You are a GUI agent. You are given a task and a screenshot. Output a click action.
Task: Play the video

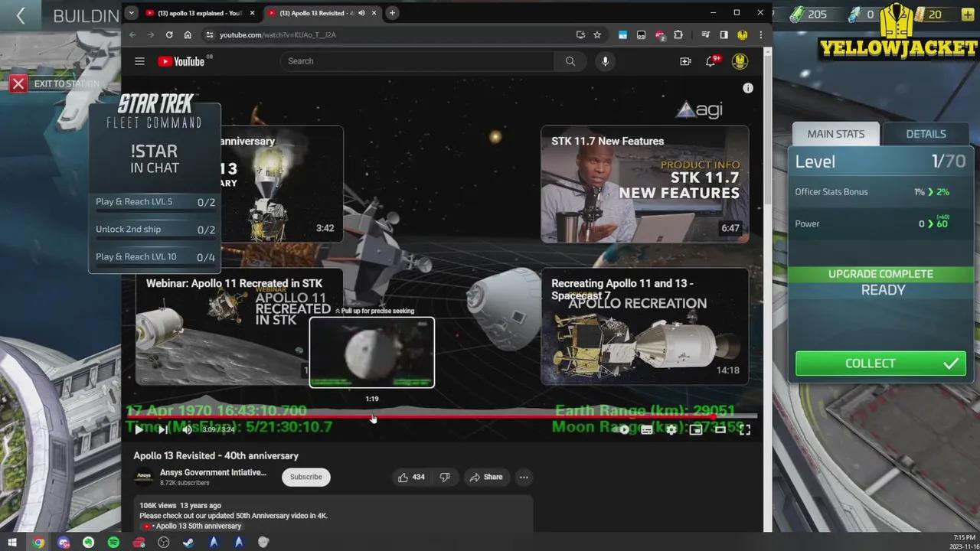pyautogui.click(x=139, y=429)
